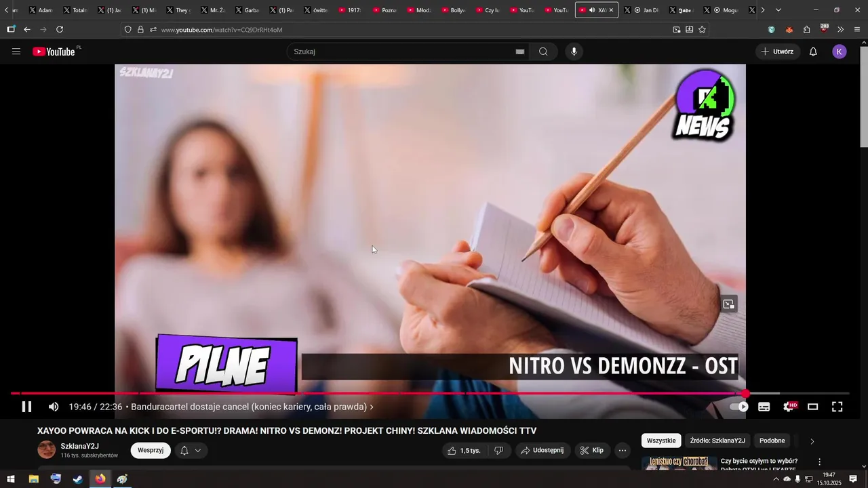Switch to the Jan X tab

click(x=642, y=10)
